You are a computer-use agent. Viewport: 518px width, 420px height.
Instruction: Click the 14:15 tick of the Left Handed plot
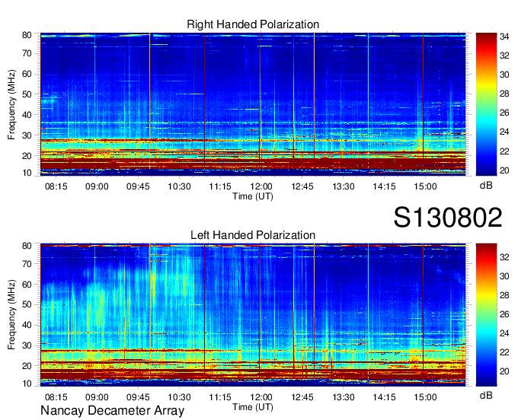pos(384,397)
